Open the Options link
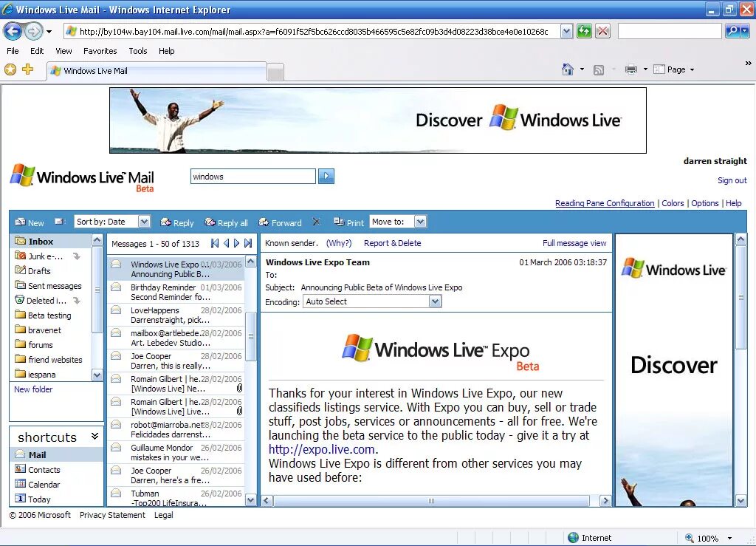 click(705, 203)
